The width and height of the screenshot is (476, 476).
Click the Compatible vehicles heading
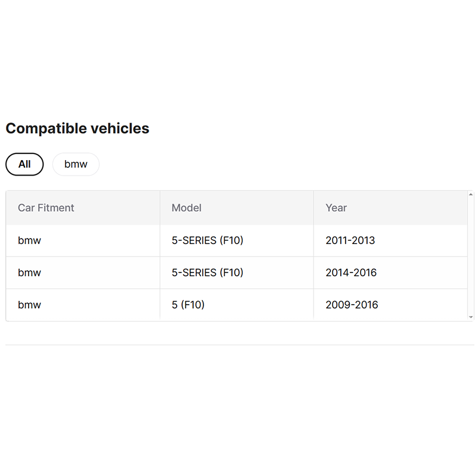[77, 129]
